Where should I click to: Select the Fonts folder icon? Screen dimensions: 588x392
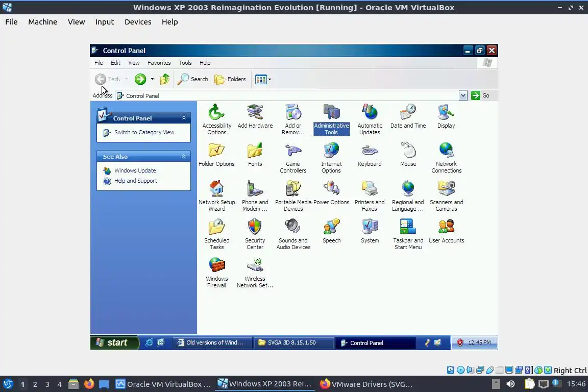255,155
